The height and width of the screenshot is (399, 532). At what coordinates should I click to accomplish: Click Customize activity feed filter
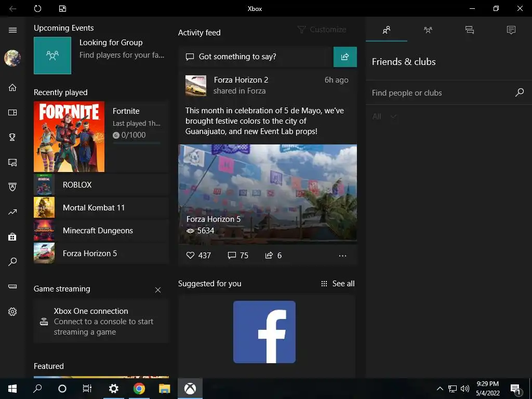tap(322, 30)
